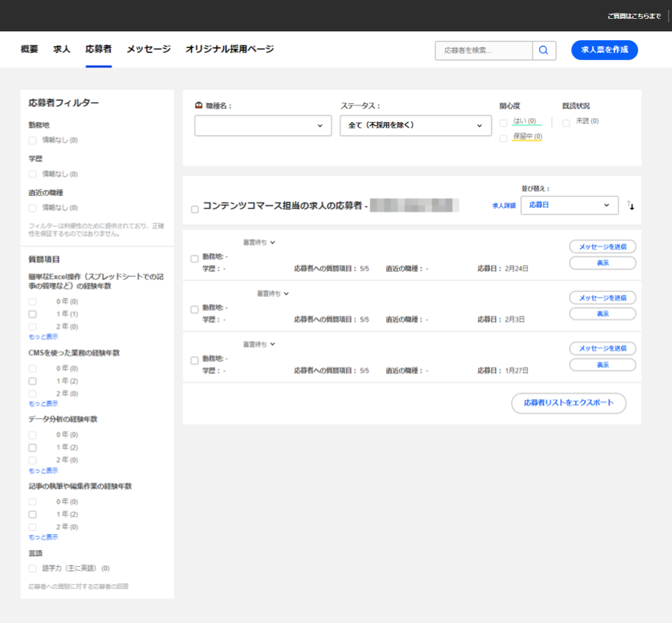Open the 並び替え 応募日 dropdown
The height and width of the screenshot is (623, 672).
click(569, 205)
